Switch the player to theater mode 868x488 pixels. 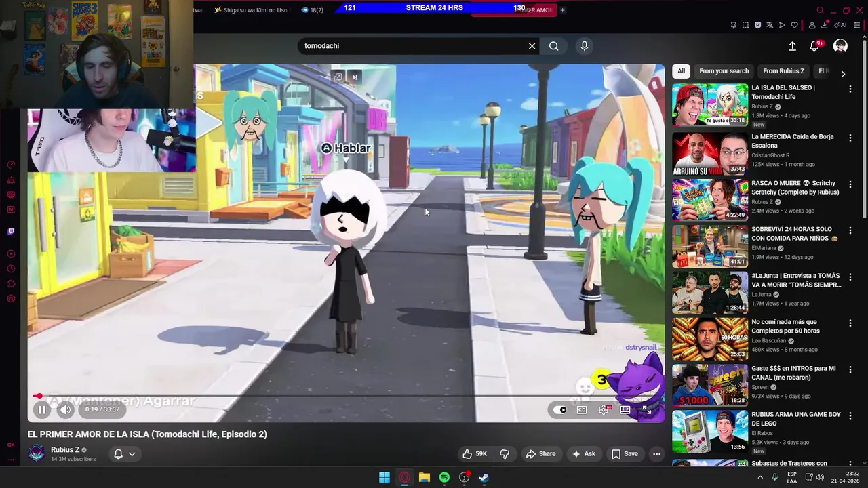click(625, 409)
